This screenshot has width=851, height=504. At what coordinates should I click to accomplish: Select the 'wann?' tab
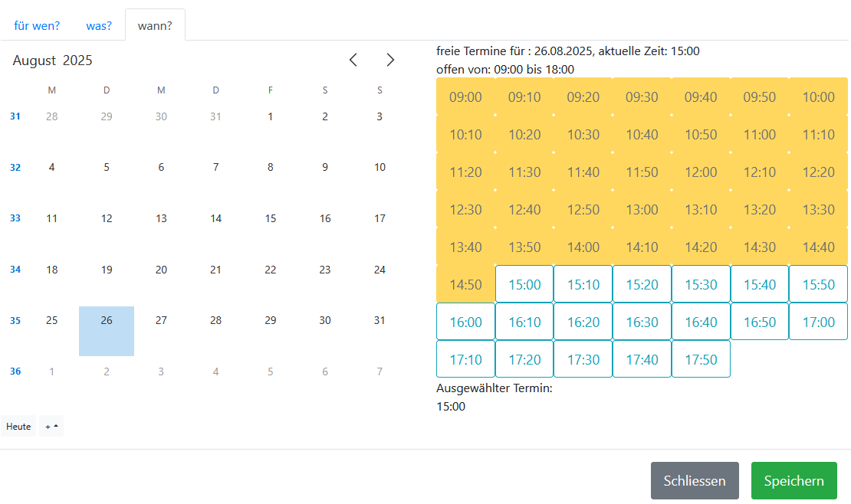[x=155, y=25]
